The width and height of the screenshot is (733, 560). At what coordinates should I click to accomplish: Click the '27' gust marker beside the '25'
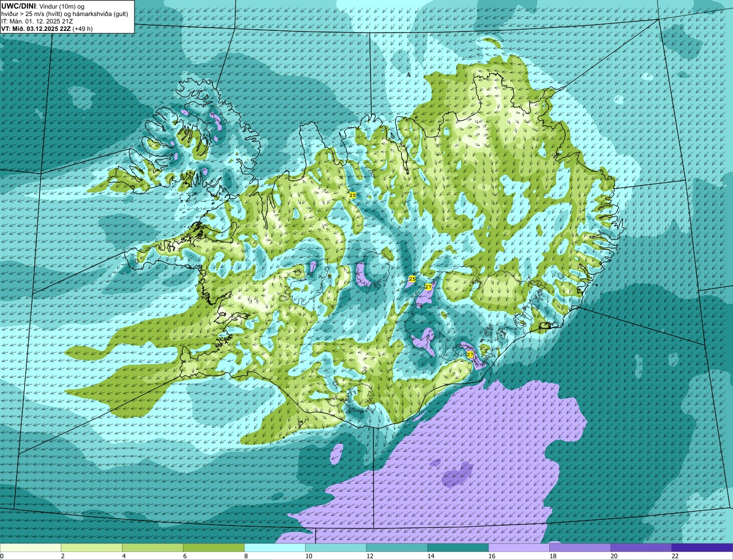coord(428,287)
